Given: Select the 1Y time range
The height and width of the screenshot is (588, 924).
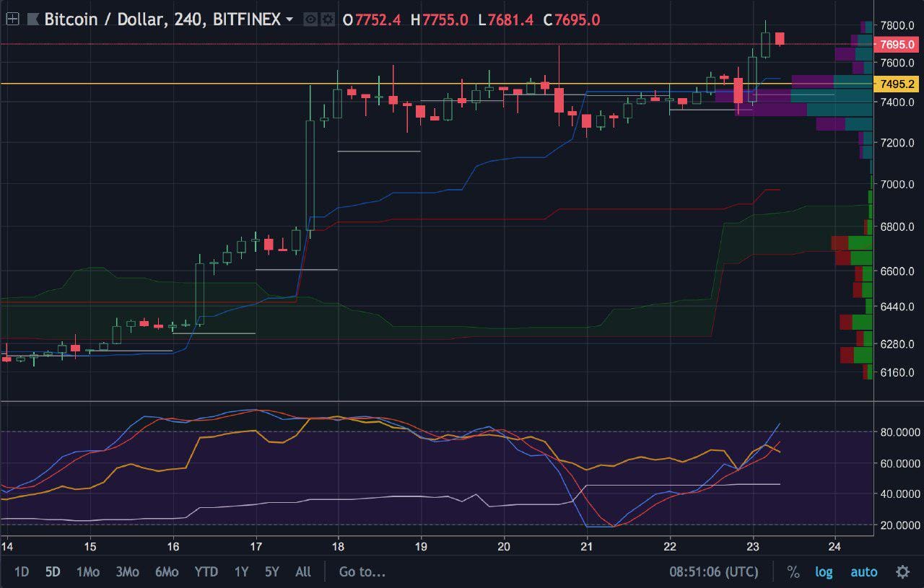Looking at the screenshot, I should click(241, 572).
